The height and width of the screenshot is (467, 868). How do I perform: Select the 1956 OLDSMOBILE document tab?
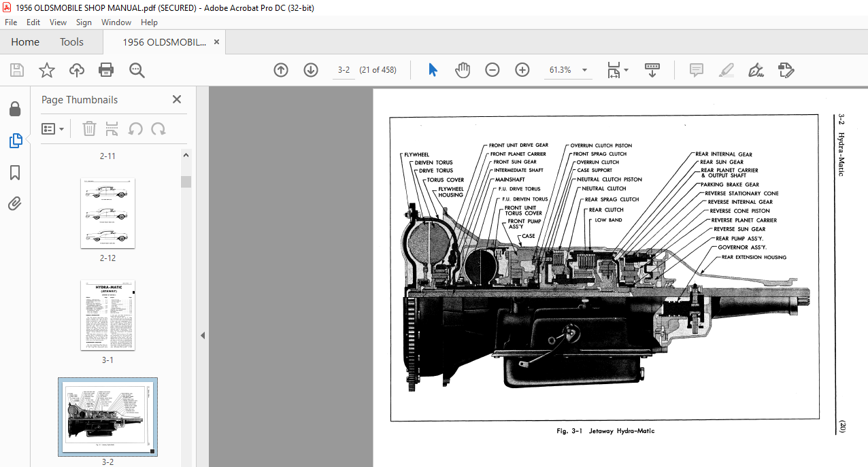coord(164,42)
